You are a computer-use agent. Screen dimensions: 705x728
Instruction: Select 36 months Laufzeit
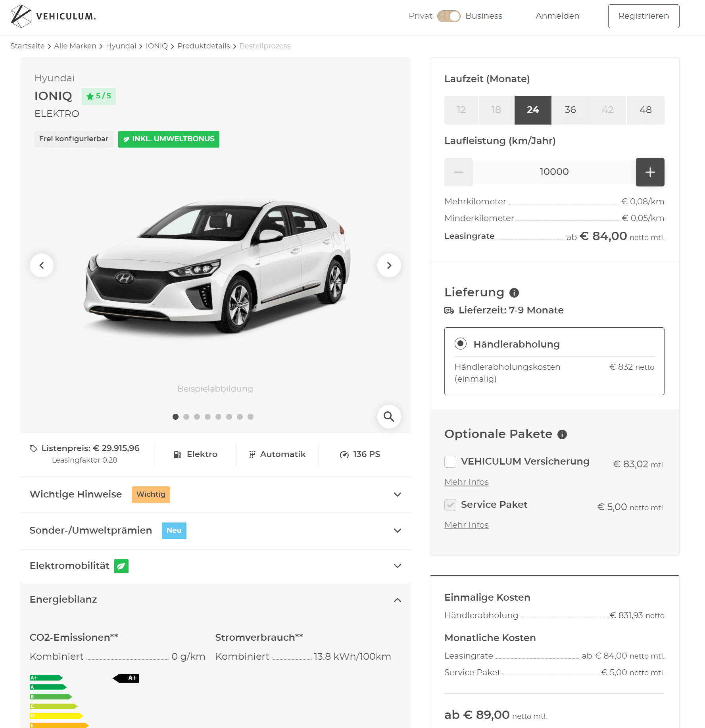pos(571,110)
